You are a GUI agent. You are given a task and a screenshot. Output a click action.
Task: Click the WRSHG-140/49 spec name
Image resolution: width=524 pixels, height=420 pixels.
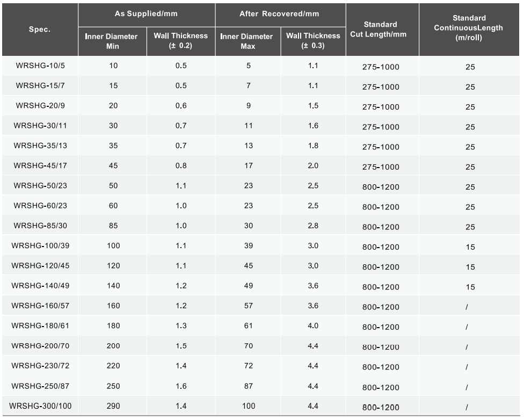(x=40, y=286)
